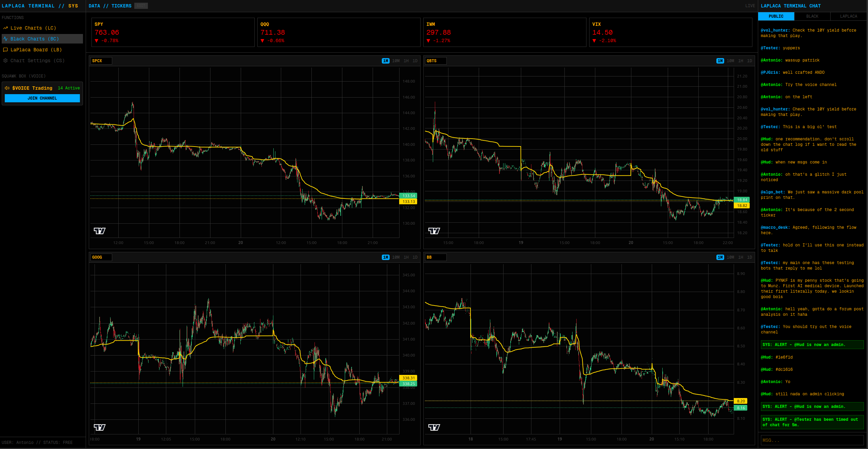Select the 1M timeframe on the BB chart
The image size is (868, 449).
pos(720,257)
